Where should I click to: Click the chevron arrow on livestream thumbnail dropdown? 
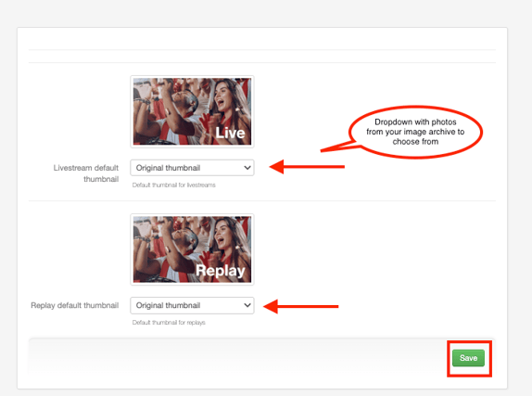click(247, 168)
